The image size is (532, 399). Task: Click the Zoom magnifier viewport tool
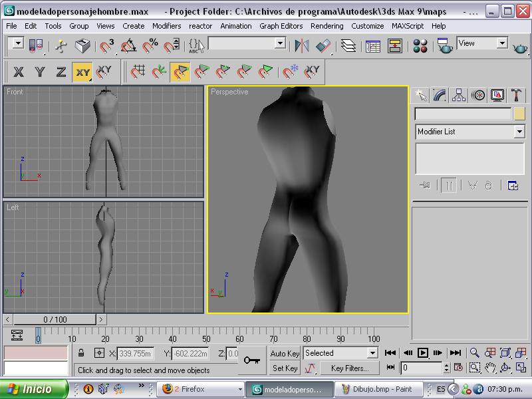(x=474, y=353)
